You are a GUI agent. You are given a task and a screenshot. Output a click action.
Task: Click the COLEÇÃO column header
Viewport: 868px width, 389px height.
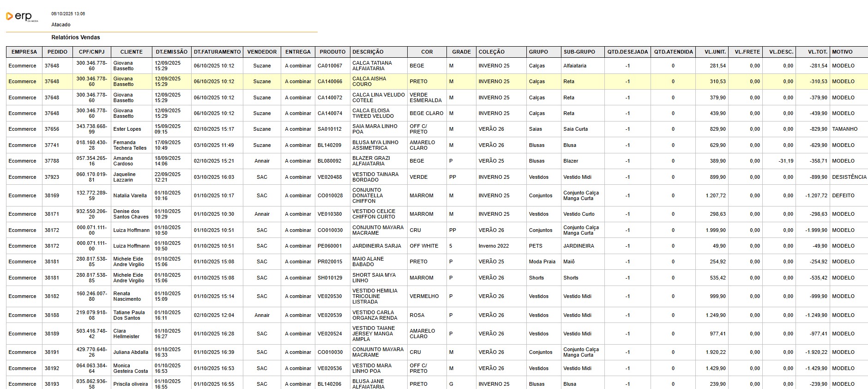491,52
